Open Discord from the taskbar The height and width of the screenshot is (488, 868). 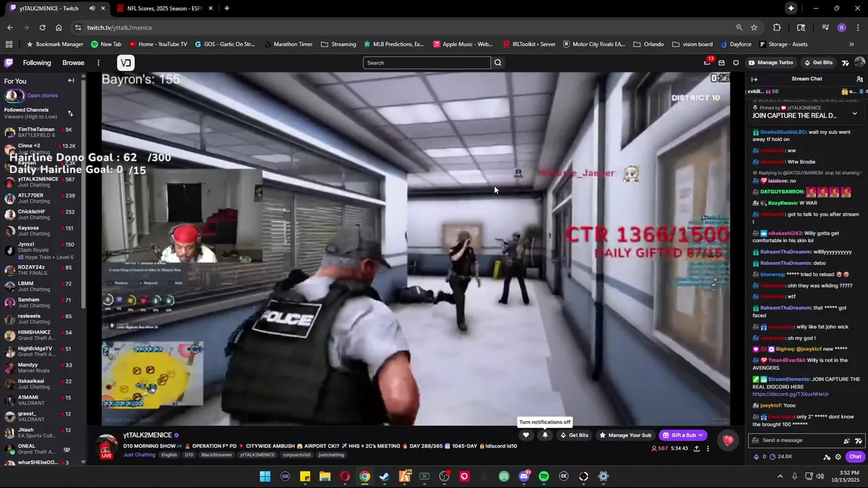coord(524,476)
